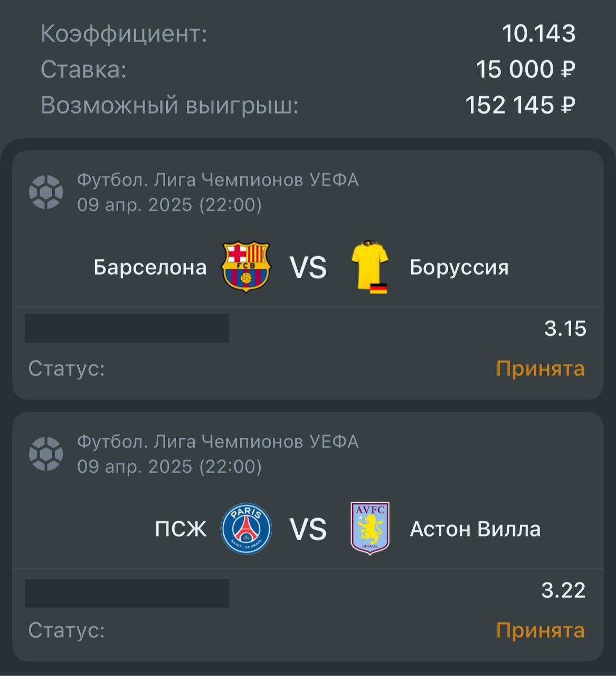Tap the 3.15 odds value
616x676 pixels.
(565, 328)
